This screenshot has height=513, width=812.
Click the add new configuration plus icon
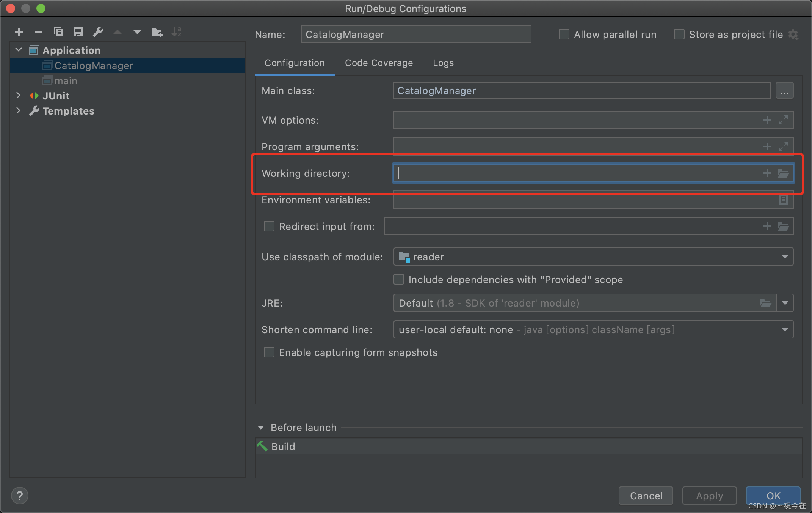[x=19, y=32]
